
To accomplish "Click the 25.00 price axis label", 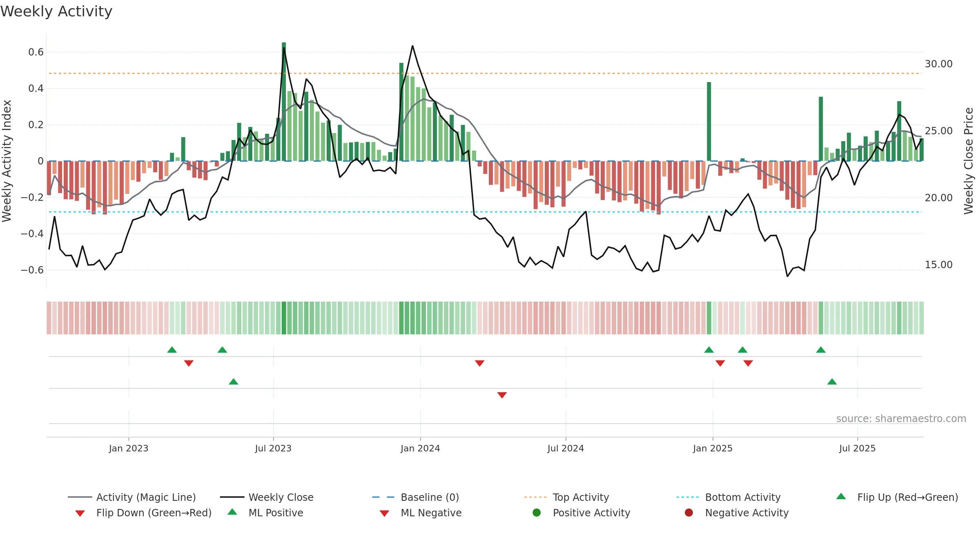I will coord(938,131).
